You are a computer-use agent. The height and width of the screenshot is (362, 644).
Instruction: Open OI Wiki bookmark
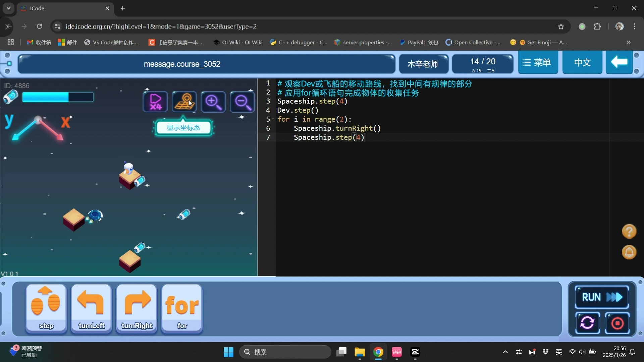pyautogui.click(x=238, y=42)
